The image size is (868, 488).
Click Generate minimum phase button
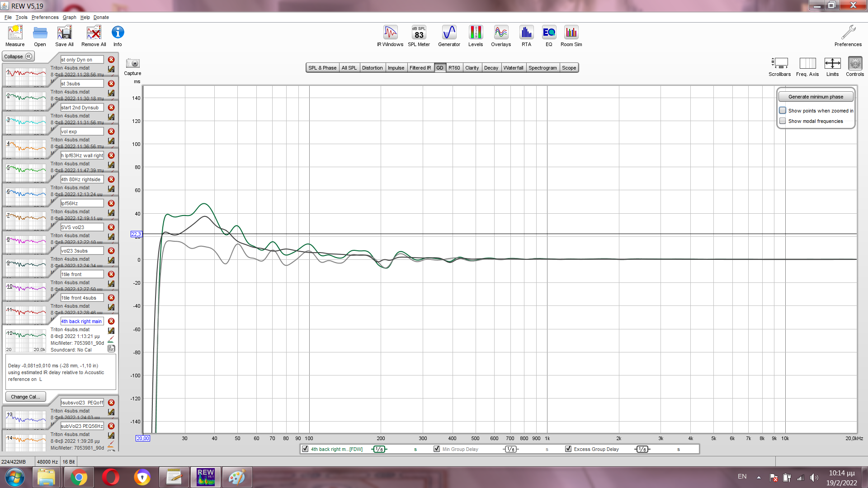click(x=816, y=97)
